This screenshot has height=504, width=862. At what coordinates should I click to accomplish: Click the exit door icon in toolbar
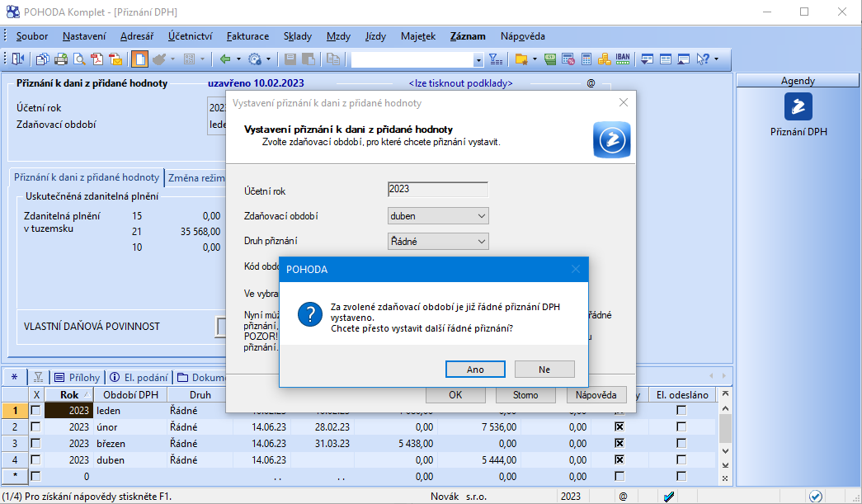tap(18, 59)
